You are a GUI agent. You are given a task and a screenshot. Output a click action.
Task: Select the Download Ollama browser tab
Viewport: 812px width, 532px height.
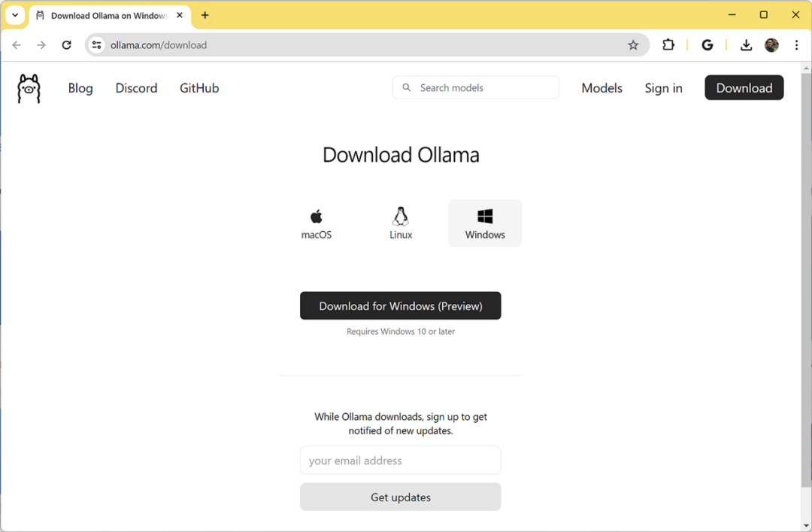click(110, 16)
